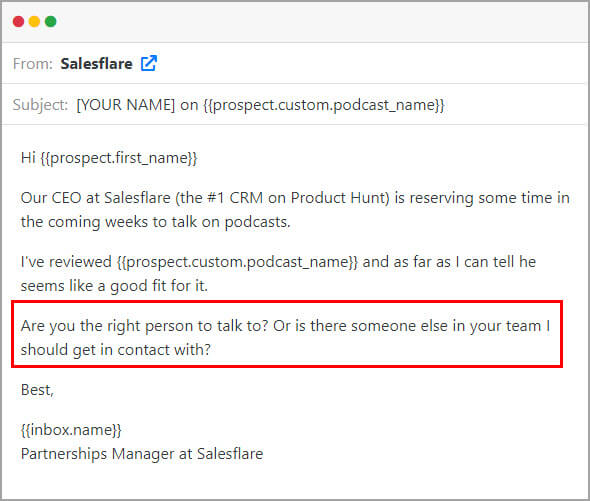Click the From: label
Screen dimensions: 590x501
(x=33, y=64)
